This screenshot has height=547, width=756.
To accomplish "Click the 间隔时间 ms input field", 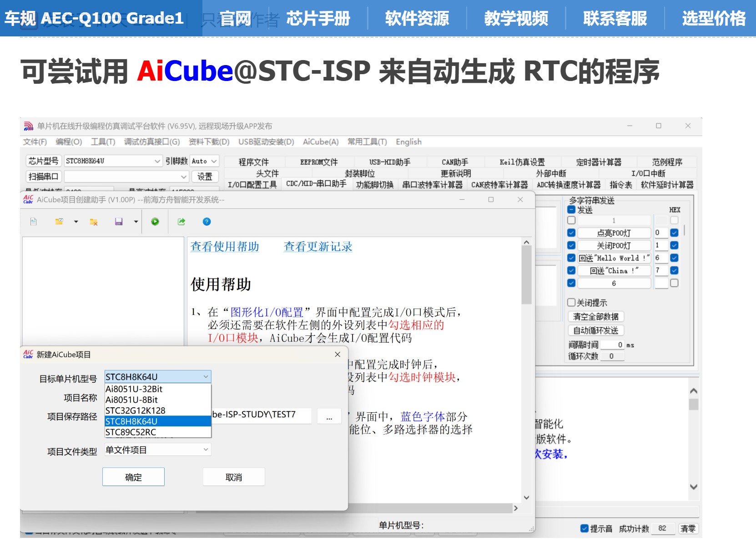I will coord(613,344).
